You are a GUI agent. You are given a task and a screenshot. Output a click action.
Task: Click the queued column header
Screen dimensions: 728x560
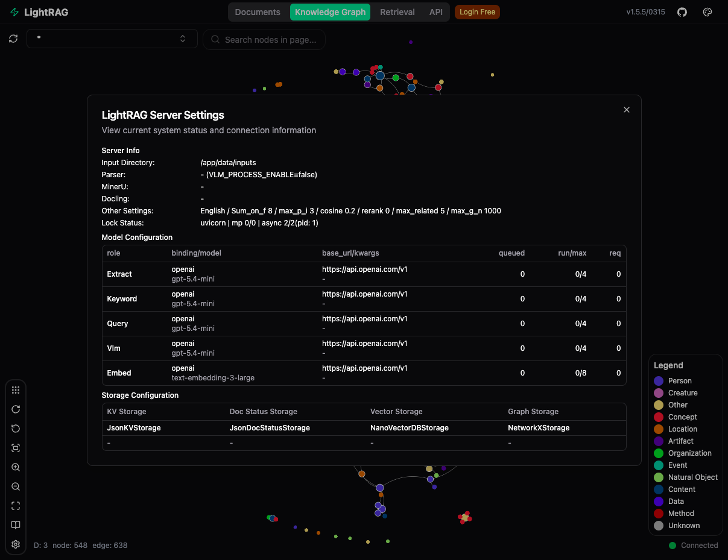511,253
